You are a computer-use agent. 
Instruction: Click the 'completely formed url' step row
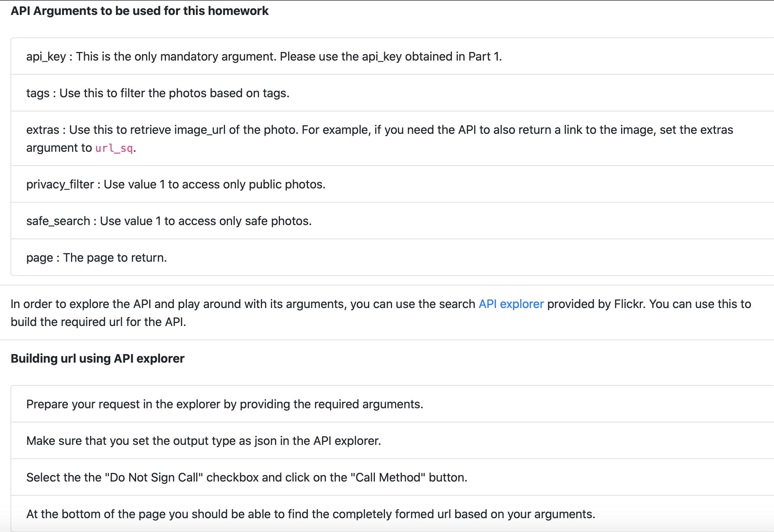point(392,514)
